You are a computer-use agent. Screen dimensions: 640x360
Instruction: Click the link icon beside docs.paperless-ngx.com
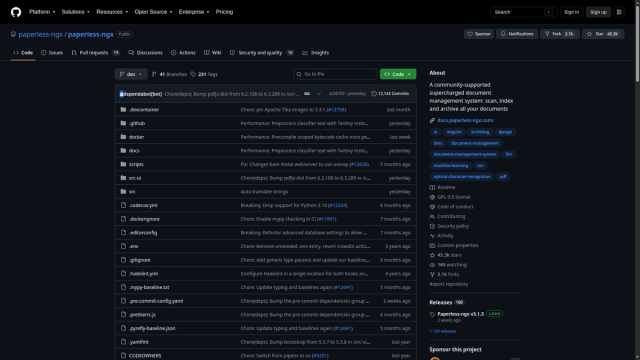432,120
